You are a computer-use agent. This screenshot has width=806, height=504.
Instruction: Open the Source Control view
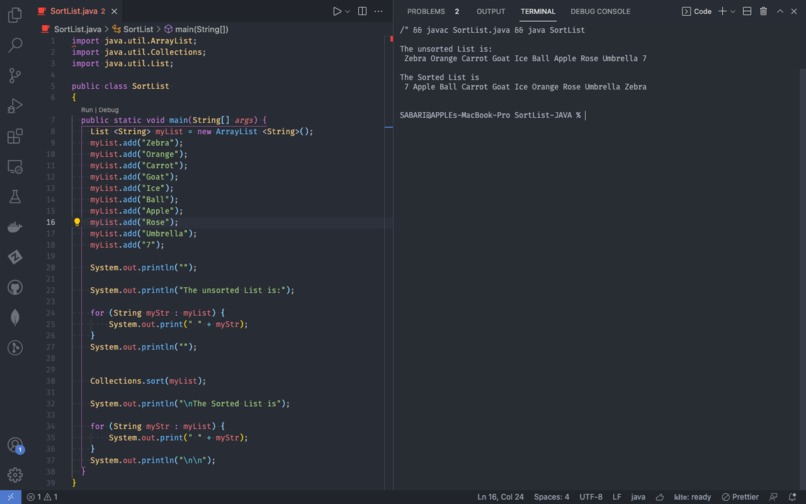click(x=15, y=76)
